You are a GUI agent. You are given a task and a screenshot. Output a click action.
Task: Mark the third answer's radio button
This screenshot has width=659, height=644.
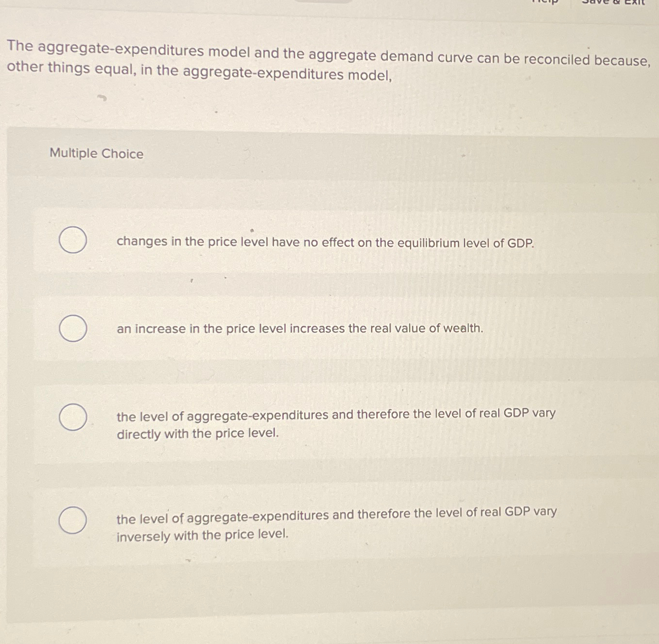(x=72, y=417)
